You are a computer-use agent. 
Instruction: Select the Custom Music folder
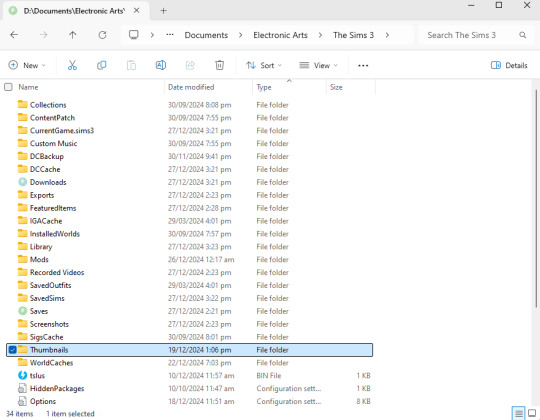(x=53, y=143)
